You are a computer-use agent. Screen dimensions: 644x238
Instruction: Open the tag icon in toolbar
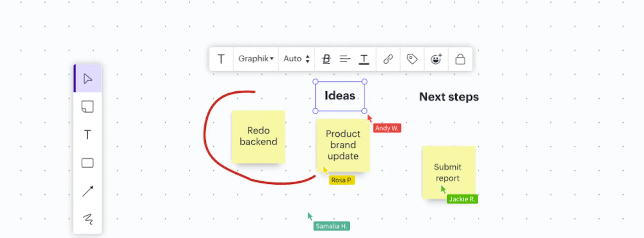pos(412,59)
